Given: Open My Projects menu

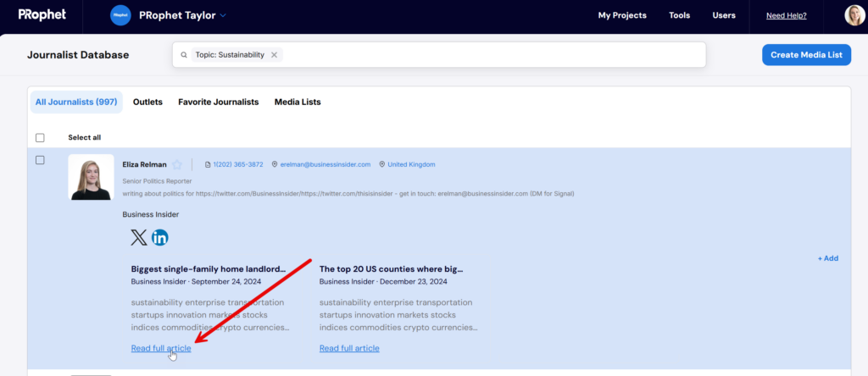Looking at the screenshot, I should [x=622, y=15].
